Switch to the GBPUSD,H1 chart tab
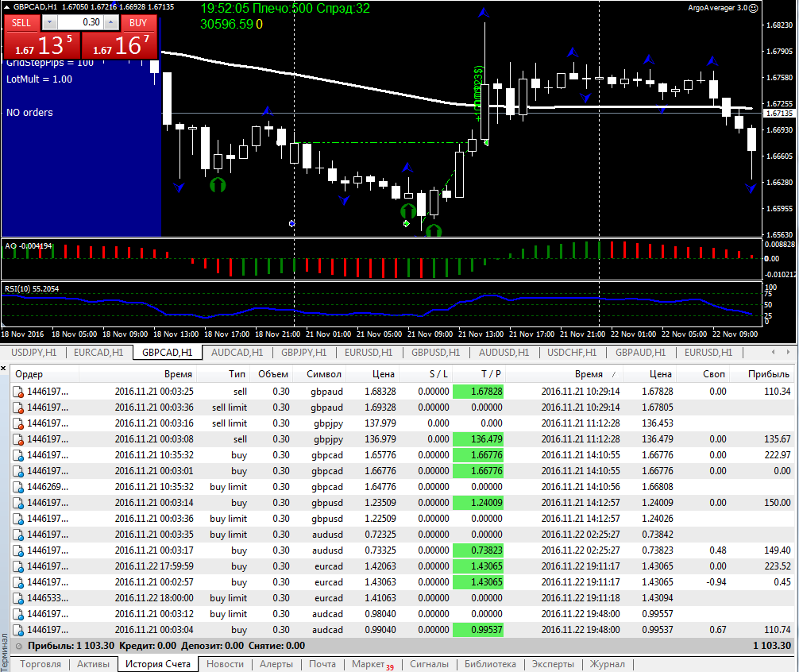 pyautogui.click(x=436, y=353)
